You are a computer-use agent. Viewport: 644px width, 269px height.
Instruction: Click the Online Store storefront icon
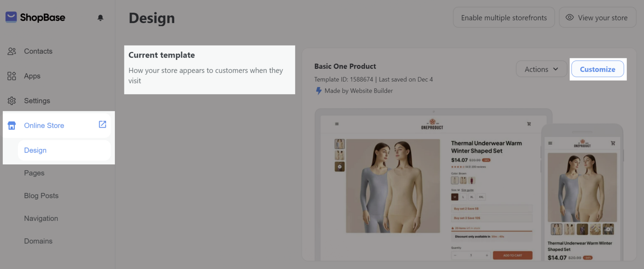click(12, 126)
